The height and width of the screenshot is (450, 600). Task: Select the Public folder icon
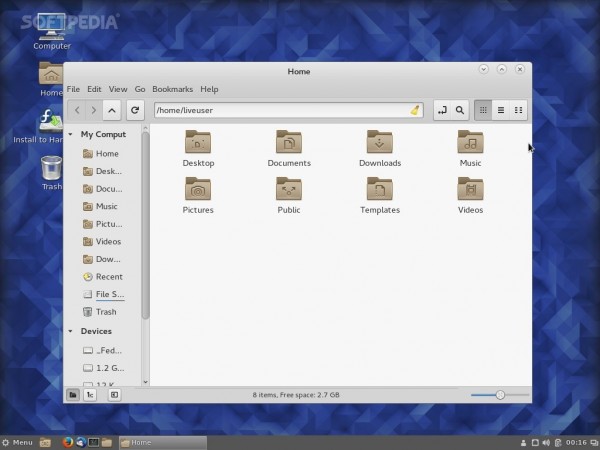pos(289,196)
